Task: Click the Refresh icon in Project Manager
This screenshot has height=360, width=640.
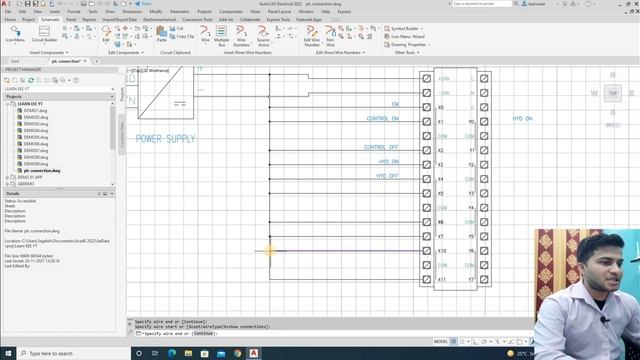Action: [x=31, y=80]
